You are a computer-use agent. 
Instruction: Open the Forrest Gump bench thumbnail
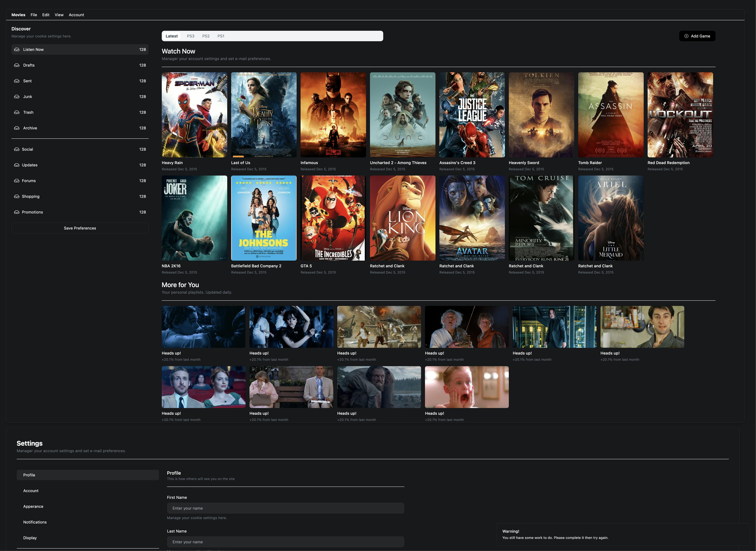291,387
